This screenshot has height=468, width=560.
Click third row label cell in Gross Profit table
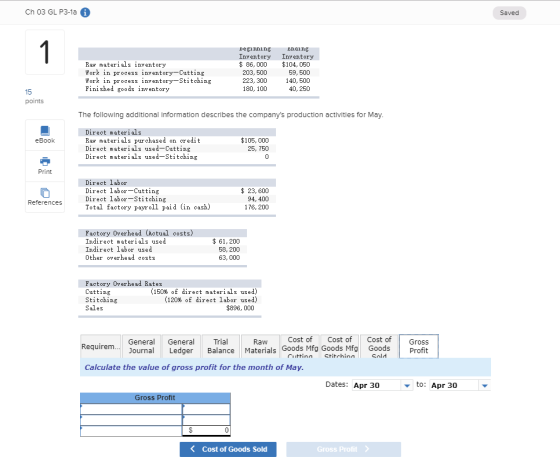pos(131,431)
